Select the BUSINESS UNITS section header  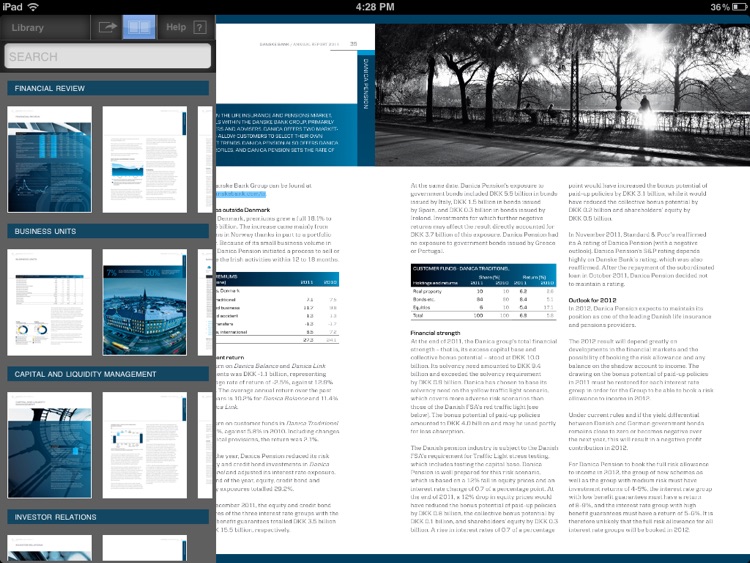pos(108,231)
